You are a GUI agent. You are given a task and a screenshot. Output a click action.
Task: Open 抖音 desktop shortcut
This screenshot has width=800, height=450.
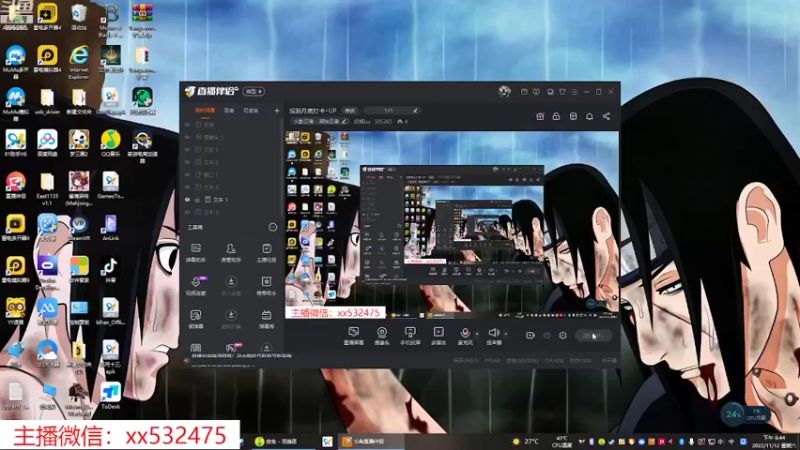110,270
